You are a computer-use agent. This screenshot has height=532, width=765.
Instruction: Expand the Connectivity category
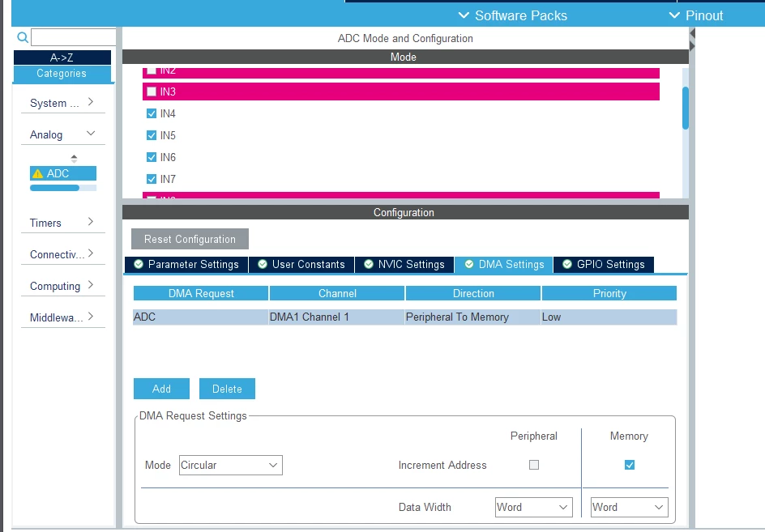[63, 254]
